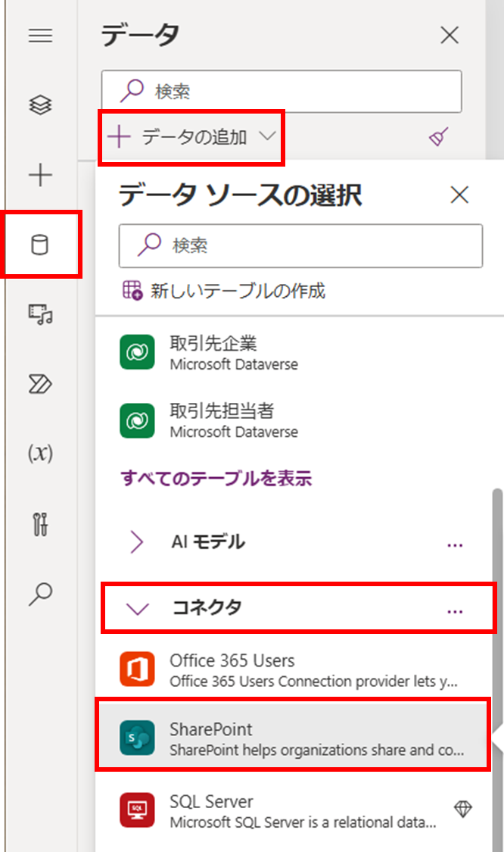
Task: Open the Variables (x) icon
Action: click(x=41, y=453)
